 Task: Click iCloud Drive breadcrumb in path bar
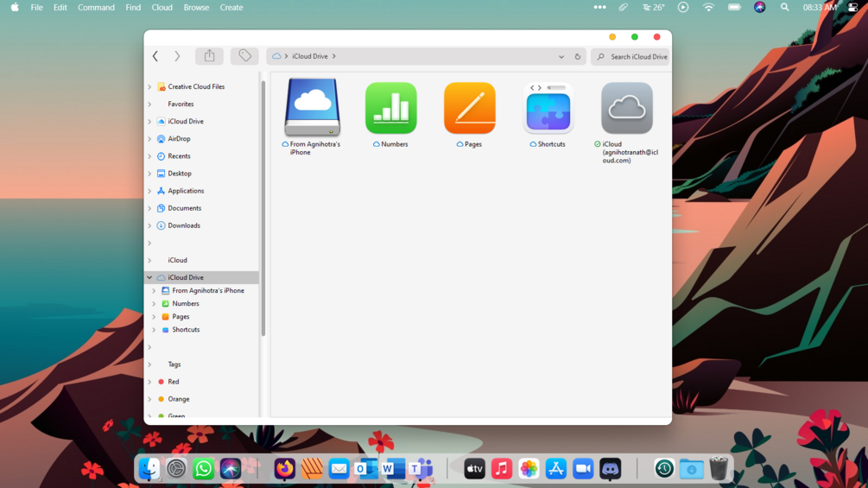pos(310,56)
